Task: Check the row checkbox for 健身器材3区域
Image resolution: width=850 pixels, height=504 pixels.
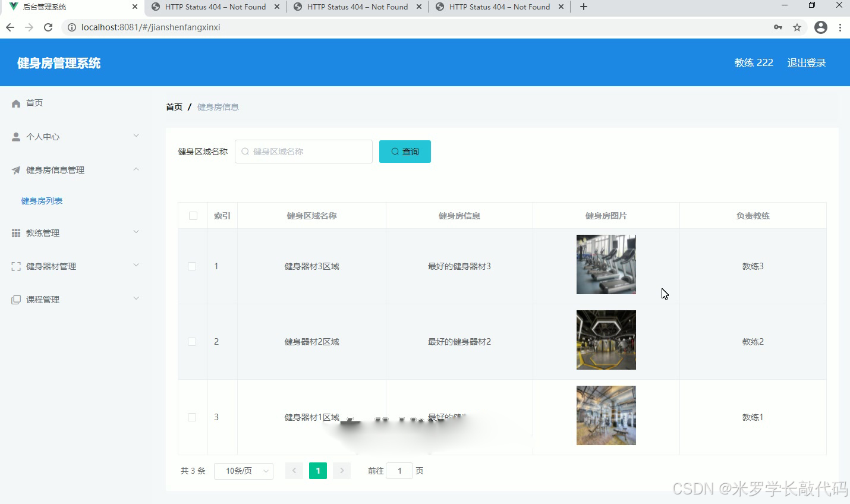Action: click(x=193, y=266)
